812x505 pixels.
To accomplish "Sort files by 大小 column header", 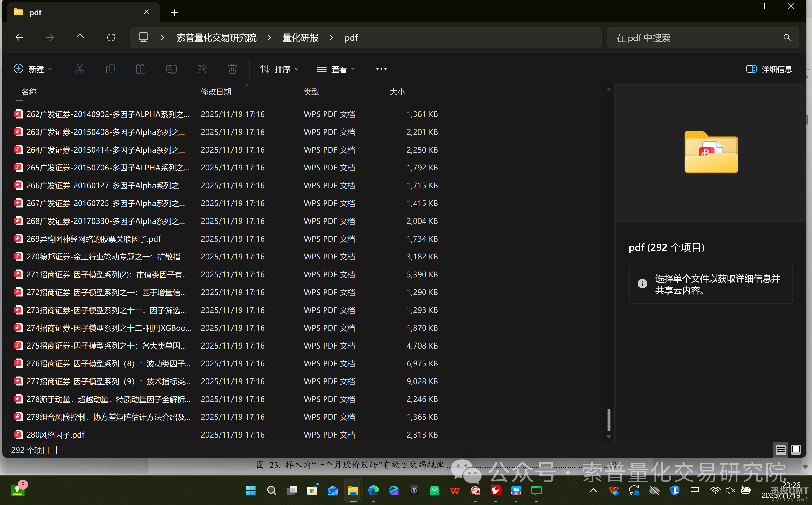I will pyautogui.click(x=397, y=92).
